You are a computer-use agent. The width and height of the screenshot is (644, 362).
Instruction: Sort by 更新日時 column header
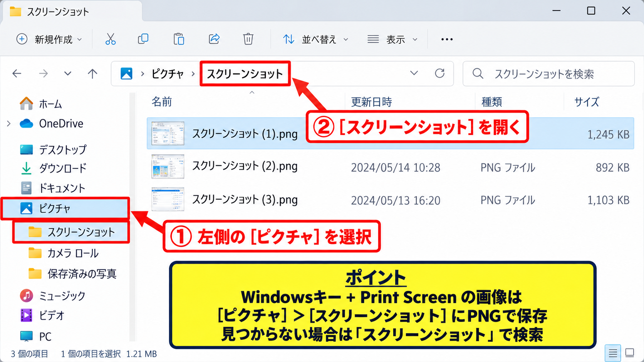click(x=371, y=102)
